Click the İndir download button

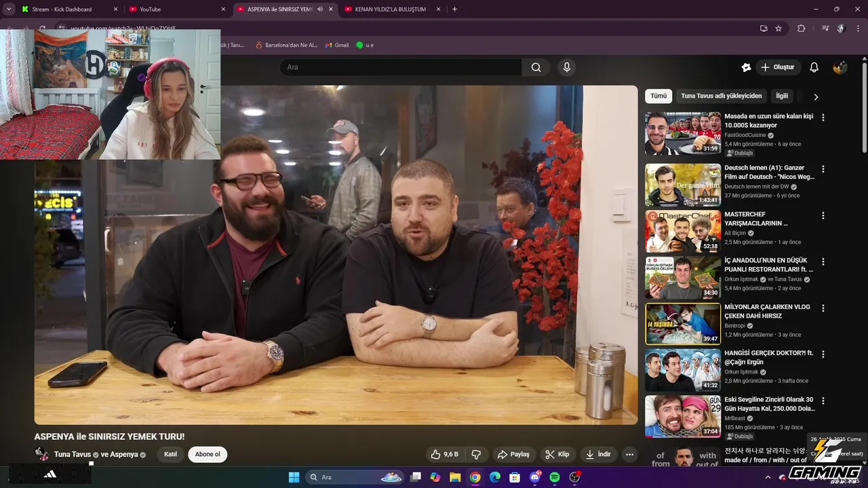coord(599,454)
